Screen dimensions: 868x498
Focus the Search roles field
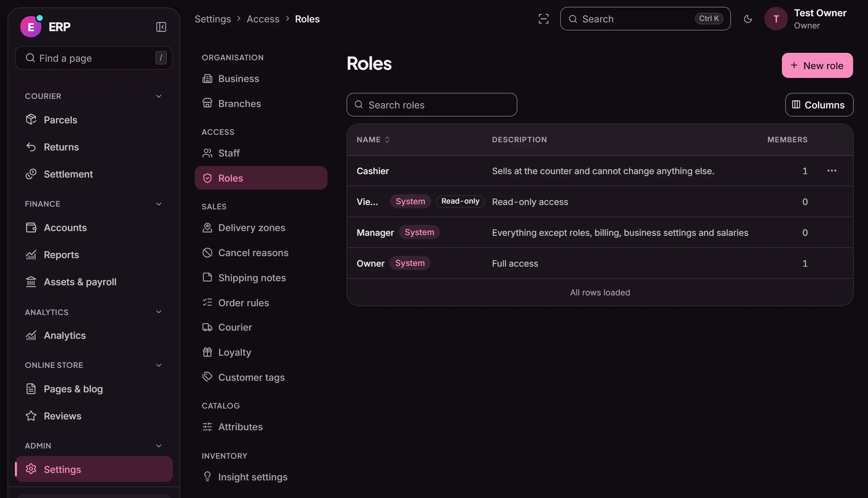(432, 105)
